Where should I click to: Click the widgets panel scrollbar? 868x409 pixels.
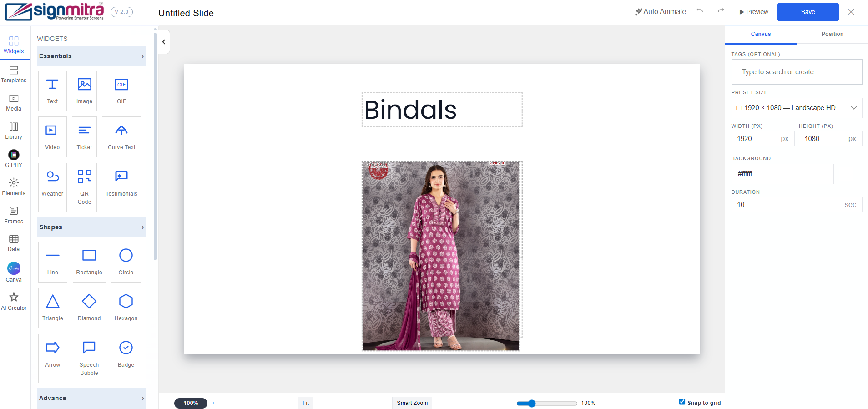(155, 146)
